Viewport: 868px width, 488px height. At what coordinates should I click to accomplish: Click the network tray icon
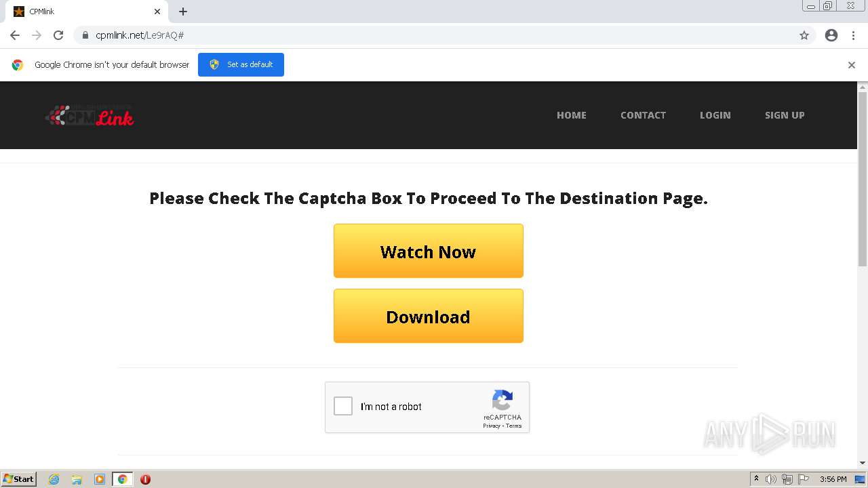click(787, 479)
